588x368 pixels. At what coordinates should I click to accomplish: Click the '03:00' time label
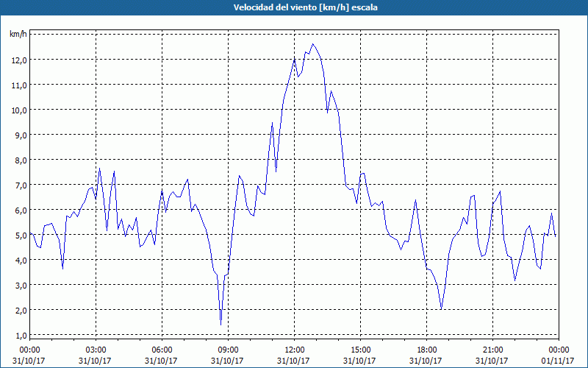click(x=96, y=350)
